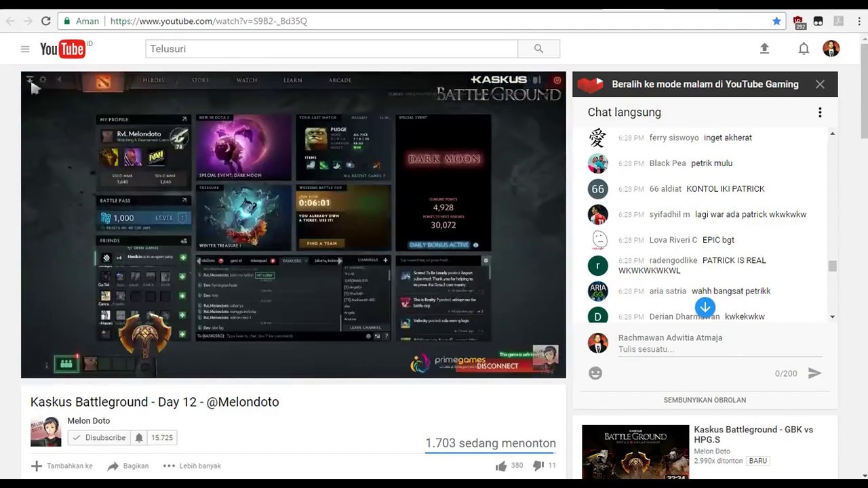The width and height of the screenshot is (868, 488).
Task: Open the YouTube hamburger guide menu
Action: [x=25, y=49]
